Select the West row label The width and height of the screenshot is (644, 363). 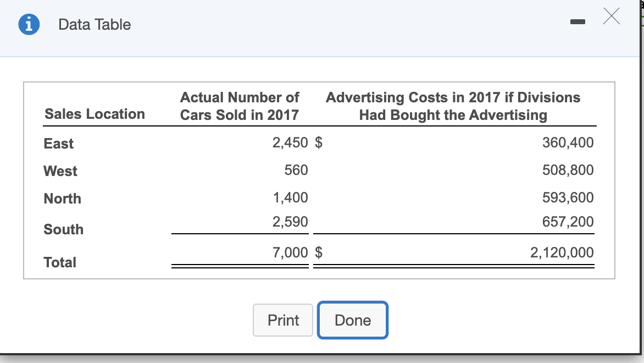(60, 171)
